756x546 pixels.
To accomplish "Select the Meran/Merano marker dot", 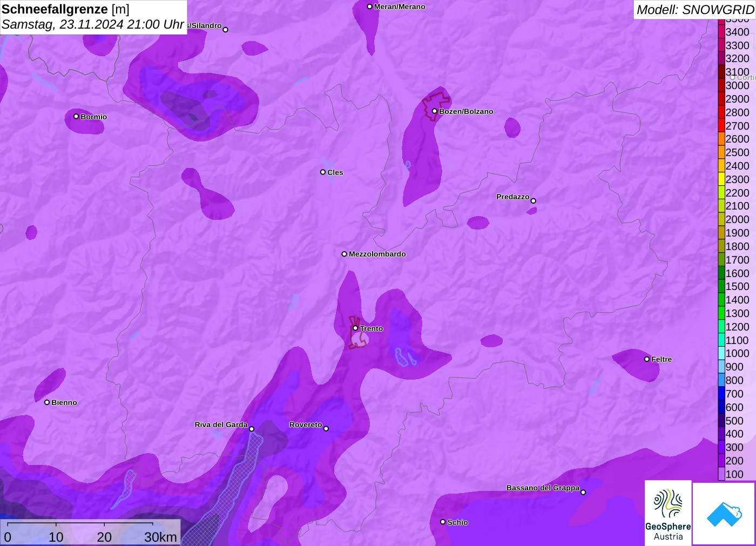I will (x=369, y=6).
